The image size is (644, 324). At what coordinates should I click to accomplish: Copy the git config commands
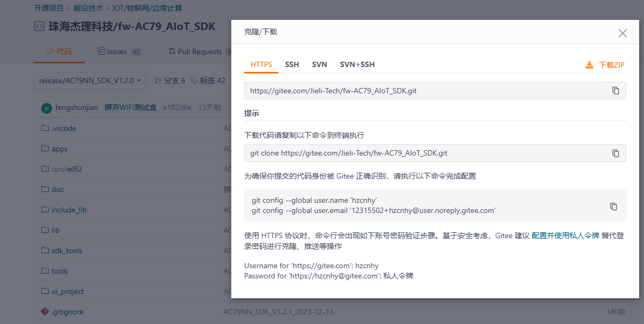[613, 207]
